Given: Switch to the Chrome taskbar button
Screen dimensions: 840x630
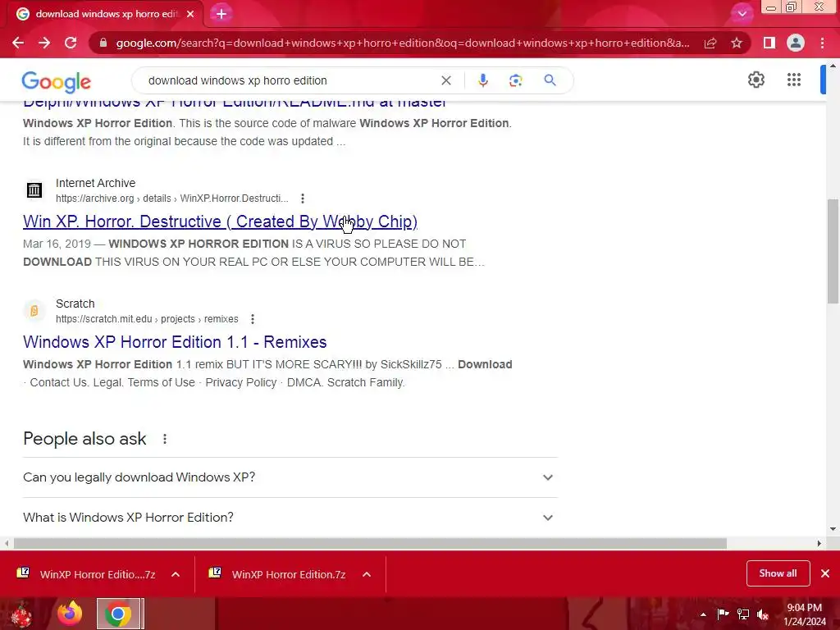Looking at the screenshot, I should [120, 614].
